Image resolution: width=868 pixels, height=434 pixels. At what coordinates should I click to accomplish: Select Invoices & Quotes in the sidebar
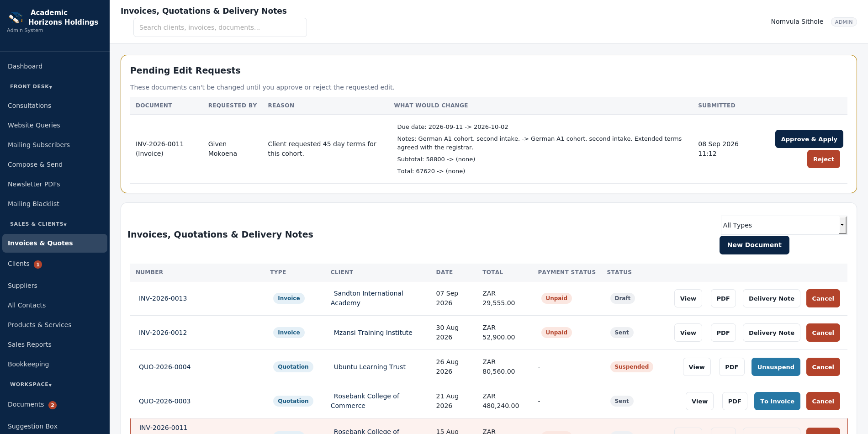[x=55, y=243]
